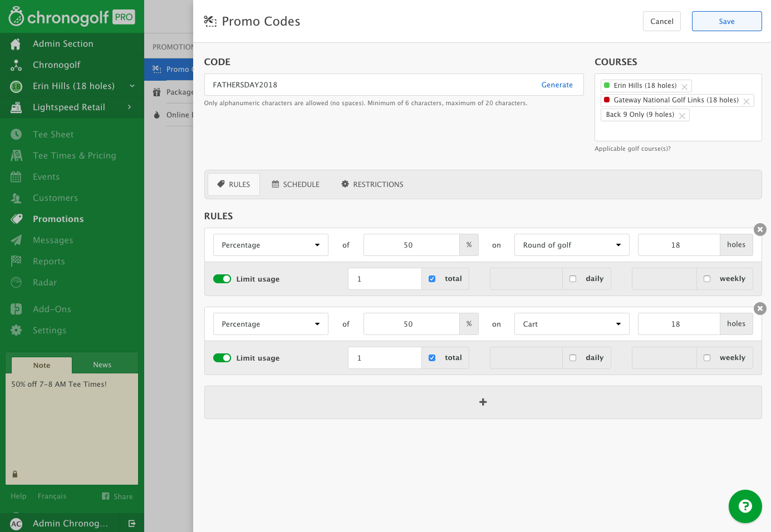Open the Round of golf dropdown
Viewport: 771px width, 532px height.
[x=572, y=245]
